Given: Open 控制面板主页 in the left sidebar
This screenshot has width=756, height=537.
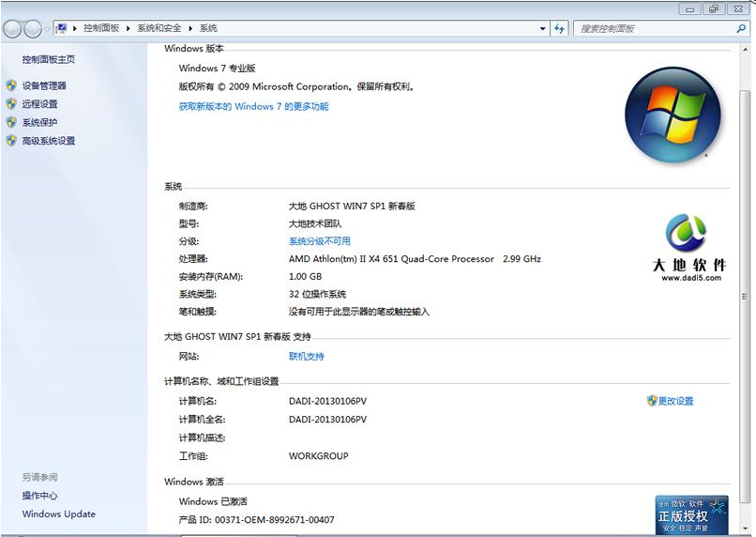Looking at the screenshot, I should point(49,59).
